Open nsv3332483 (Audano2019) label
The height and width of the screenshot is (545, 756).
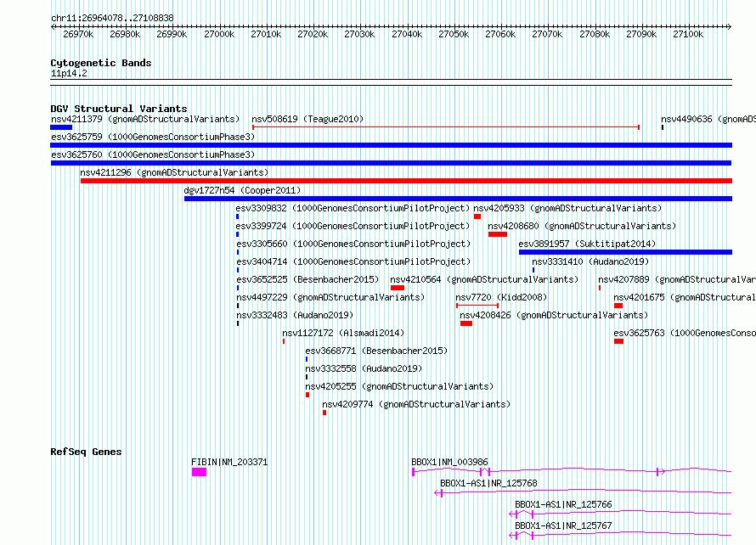(x=295, y=315)
